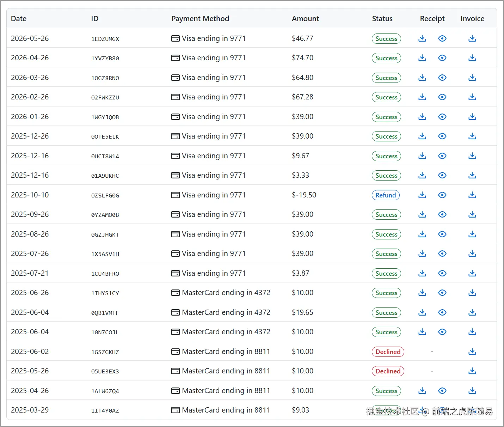
Task: Download receipt for payment 10N7COJL
Action: coord(422,332)
